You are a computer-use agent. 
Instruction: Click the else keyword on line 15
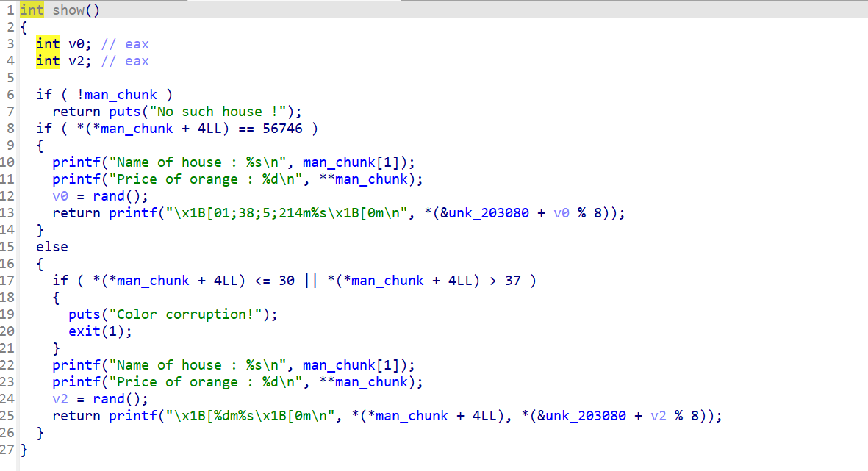[x=52, y=247]
